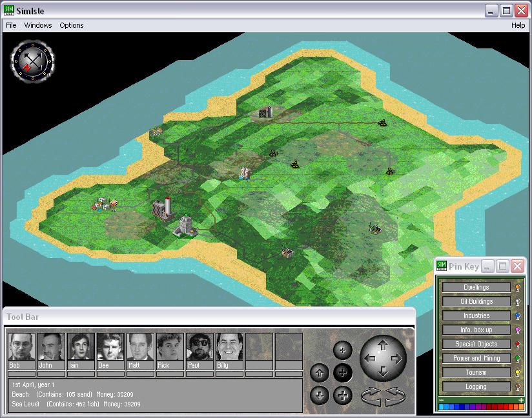Image resolution: width=532 pixels, height=418 pixels.
Task: Click the small round down-arrow button beside plus buttons
Action: pyautogui.click(x=320, y=395)
